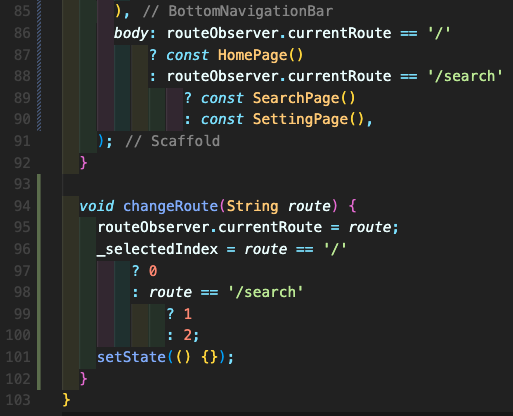
Task: Click line number 101 in the gutter
Action: (x=18, y=357)
